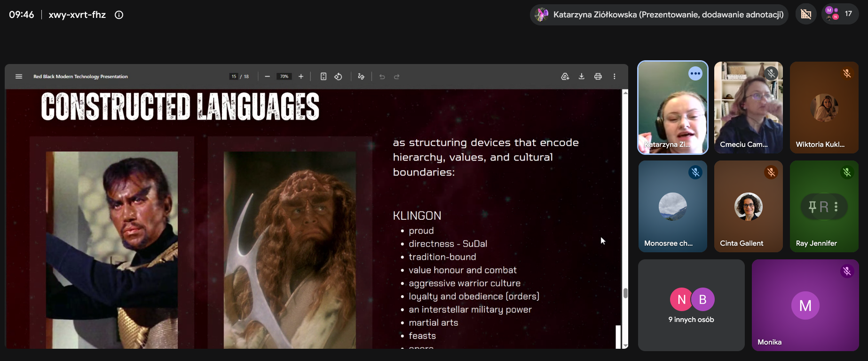Click the bullet 'an interstellar military power'
Image resolution: width=868 pixels, height=361 pixels.
click(x=470, y=310)
